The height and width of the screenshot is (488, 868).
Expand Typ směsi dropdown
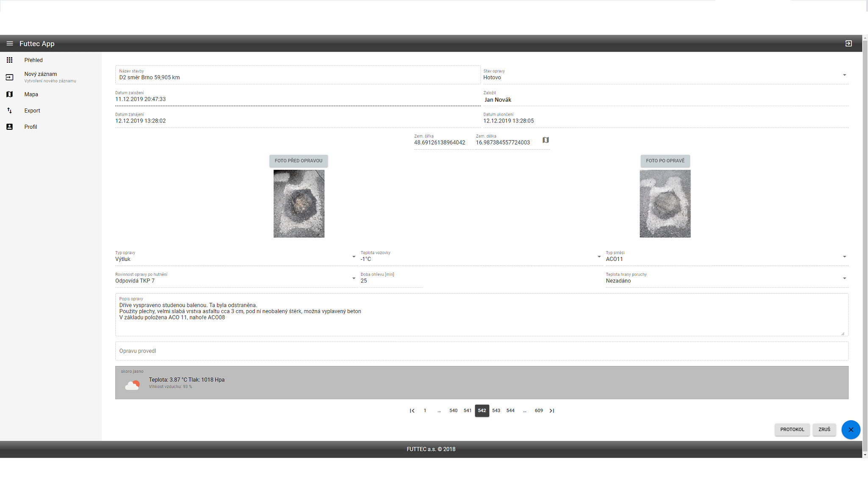coord(727,257)
